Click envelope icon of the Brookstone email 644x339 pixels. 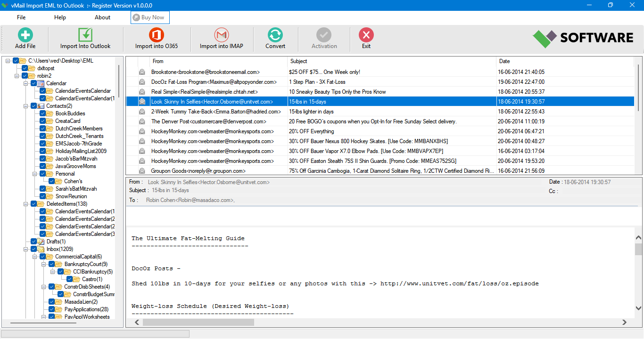pos(142,72)
